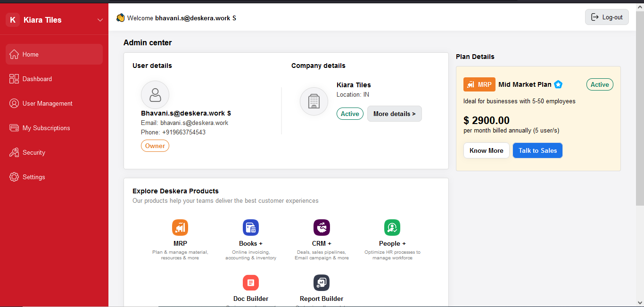Click the My Subscriptions card icon
Image resolution: width=644 pixels, height=307 pixels.
click(x=14, y=128)
